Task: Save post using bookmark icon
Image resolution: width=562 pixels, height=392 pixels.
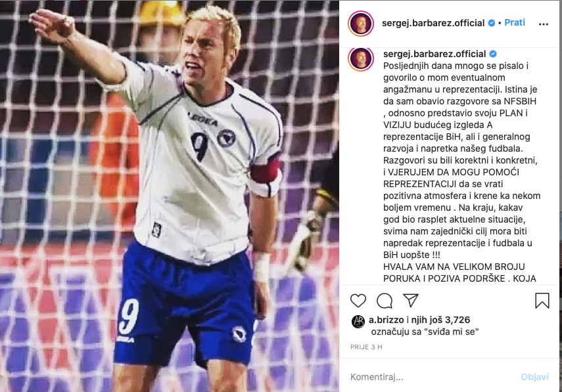Action: (542, 301)
